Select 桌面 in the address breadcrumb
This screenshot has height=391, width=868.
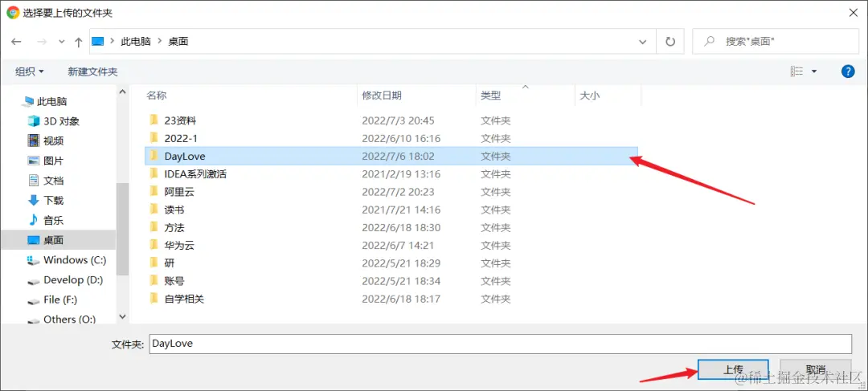pyautogui.click(x=178, y=42)
